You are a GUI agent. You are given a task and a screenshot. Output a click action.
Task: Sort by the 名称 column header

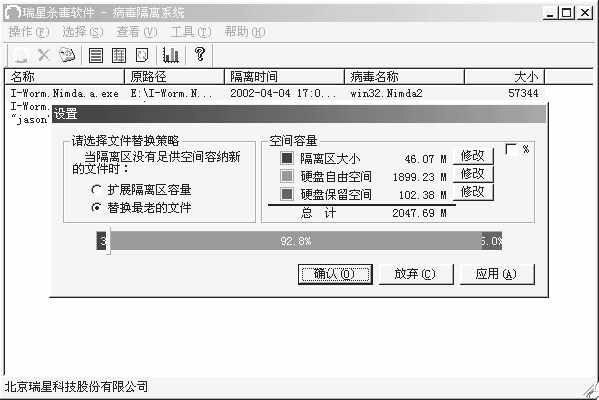tap(65, 77)
